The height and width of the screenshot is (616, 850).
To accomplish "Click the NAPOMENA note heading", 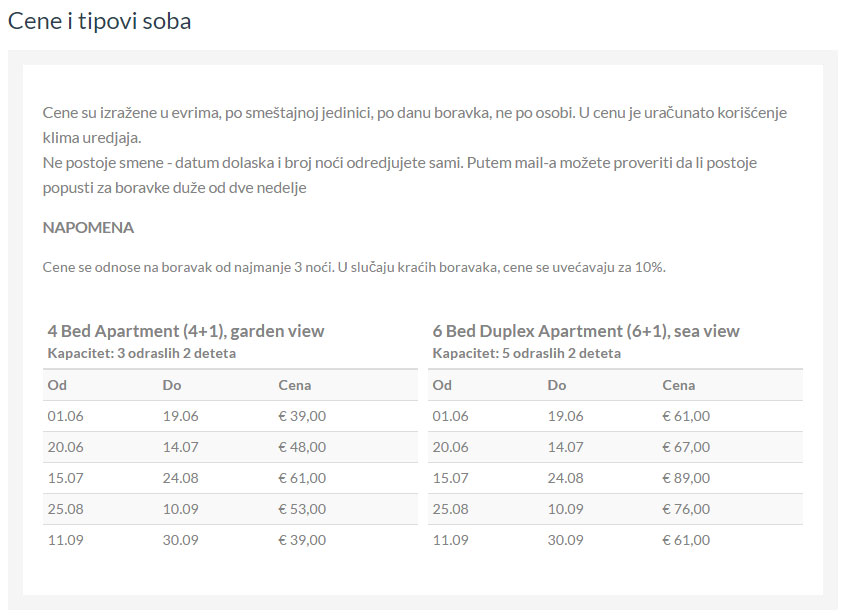I will click(x=88, y=228).
